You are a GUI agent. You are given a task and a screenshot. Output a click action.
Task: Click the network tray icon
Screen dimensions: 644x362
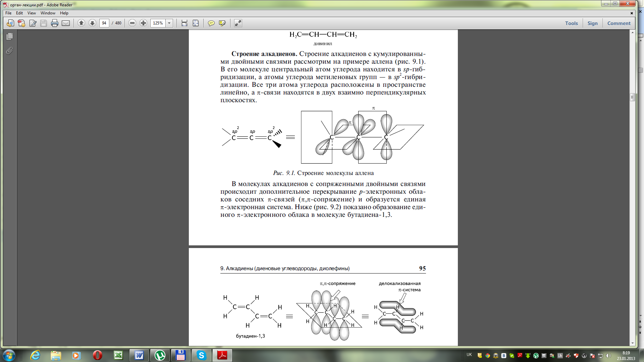point(600,356)
